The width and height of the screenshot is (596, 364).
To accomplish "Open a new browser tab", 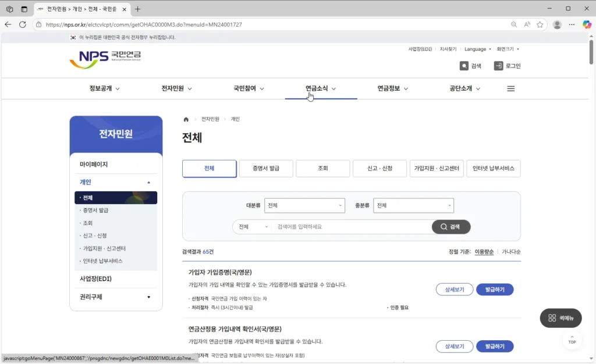I will pos(137,9).
